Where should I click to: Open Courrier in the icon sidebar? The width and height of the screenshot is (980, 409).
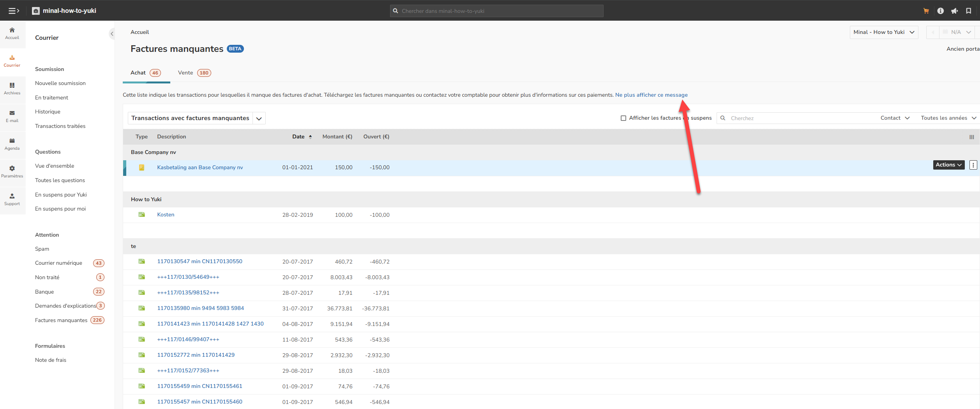coord(12,61)
